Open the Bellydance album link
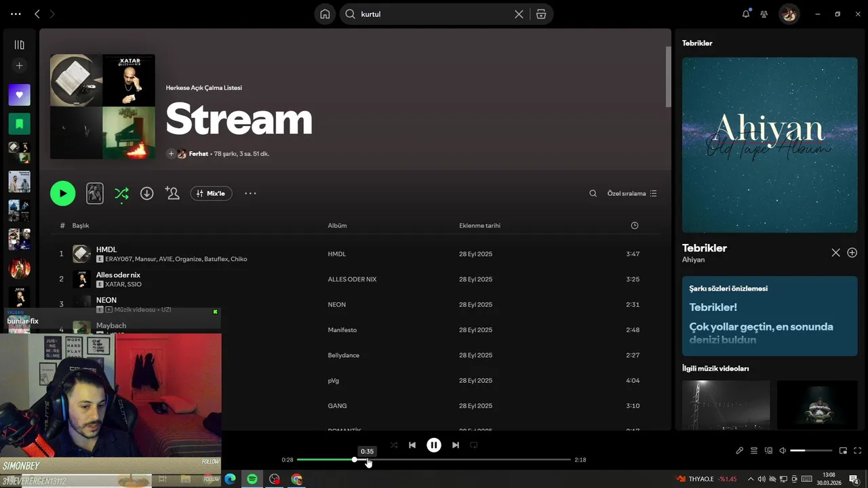 [344, 355]
